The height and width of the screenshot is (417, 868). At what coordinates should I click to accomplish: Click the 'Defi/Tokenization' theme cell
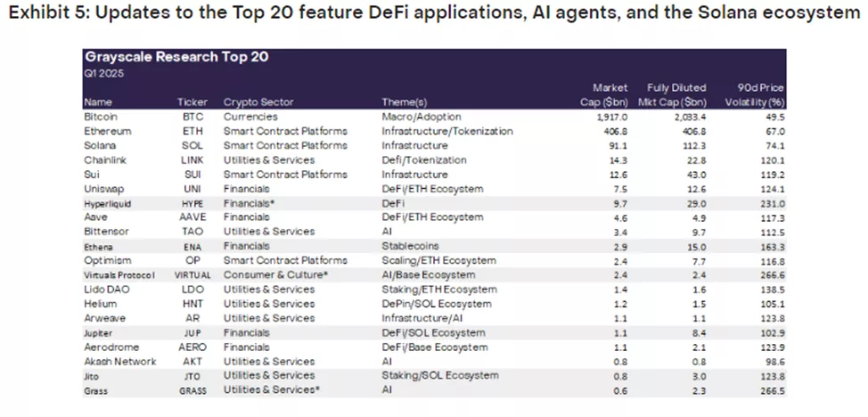click(x=424, y=160)
